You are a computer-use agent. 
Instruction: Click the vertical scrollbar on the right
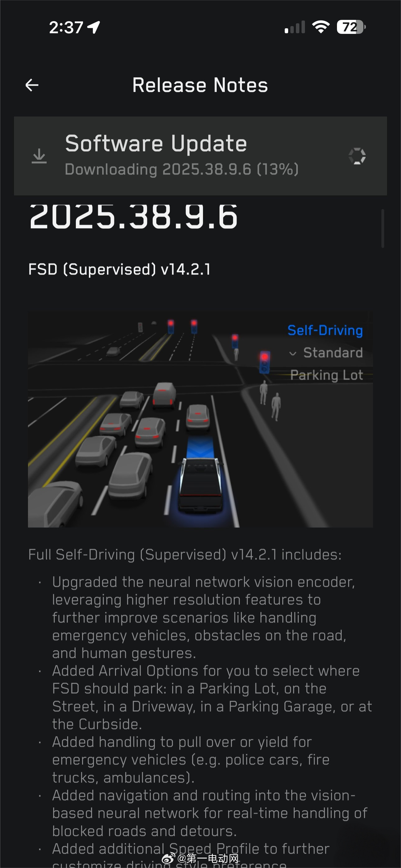tap(383, 229)
